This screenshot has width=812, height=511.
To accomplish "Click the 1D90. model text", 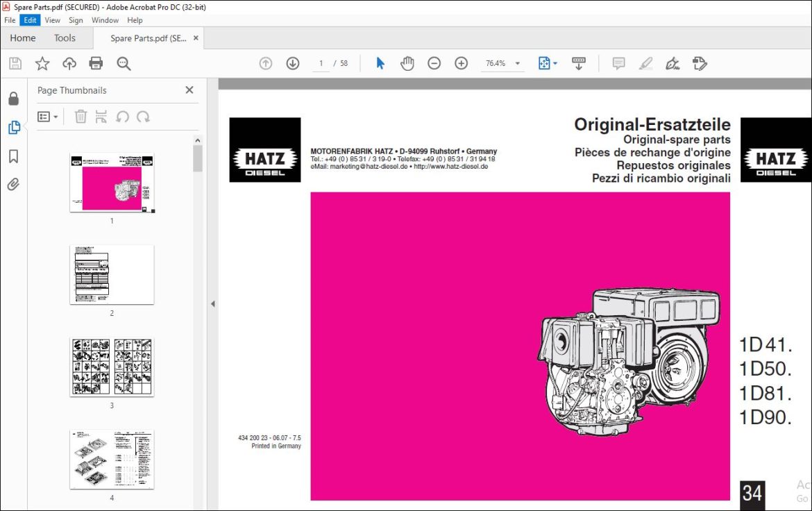I will (x=766, y=417).
